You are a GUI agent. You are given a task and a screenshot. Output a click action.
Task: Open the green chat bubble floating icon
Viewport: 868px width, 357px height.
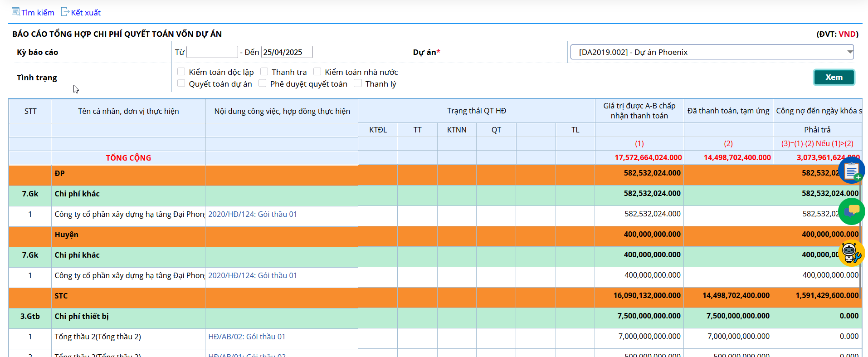852,211
